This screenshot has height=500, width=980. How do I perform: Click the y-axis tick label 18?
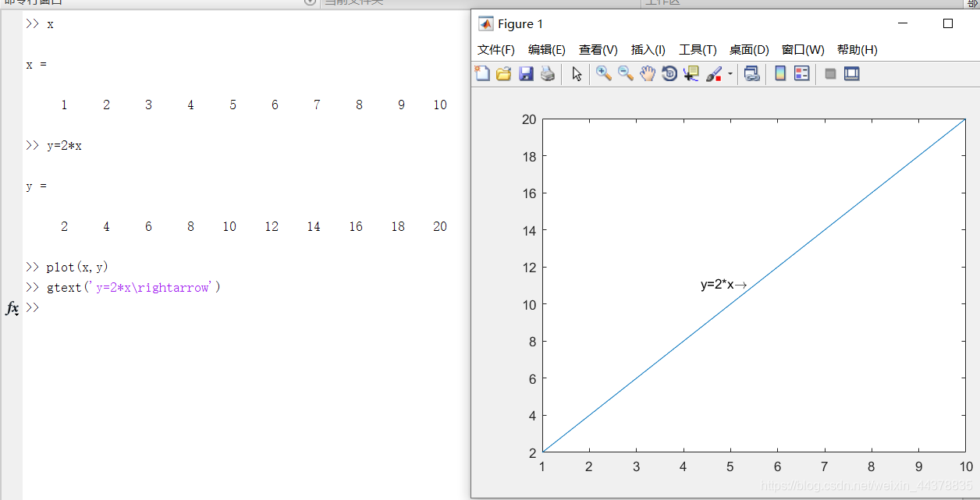coord(530,156)
